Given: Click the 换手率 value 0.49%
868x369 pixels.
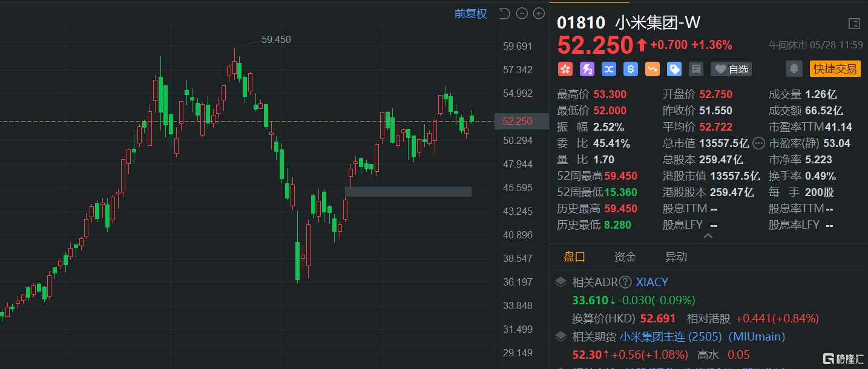Looking at the screenshot, I should point(820,176).
